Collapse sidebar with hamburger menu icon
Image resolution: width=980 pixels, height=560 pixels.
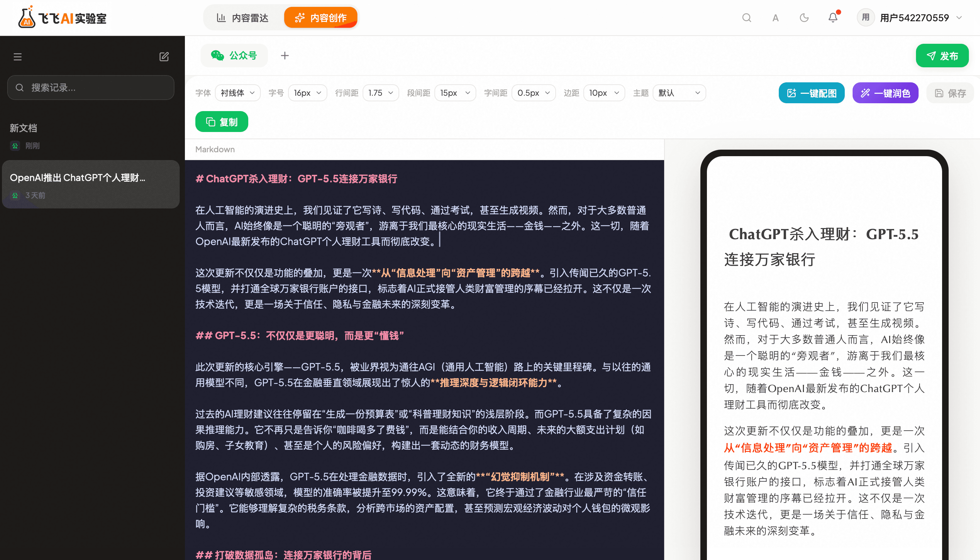click(18, 57)
